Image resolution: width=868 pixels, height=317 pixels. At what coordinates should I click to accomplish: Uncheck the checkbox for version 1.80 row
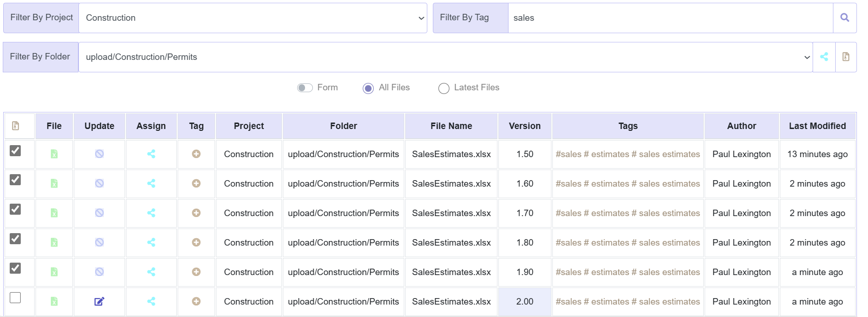pyautogui.click(x=15, y=239)
